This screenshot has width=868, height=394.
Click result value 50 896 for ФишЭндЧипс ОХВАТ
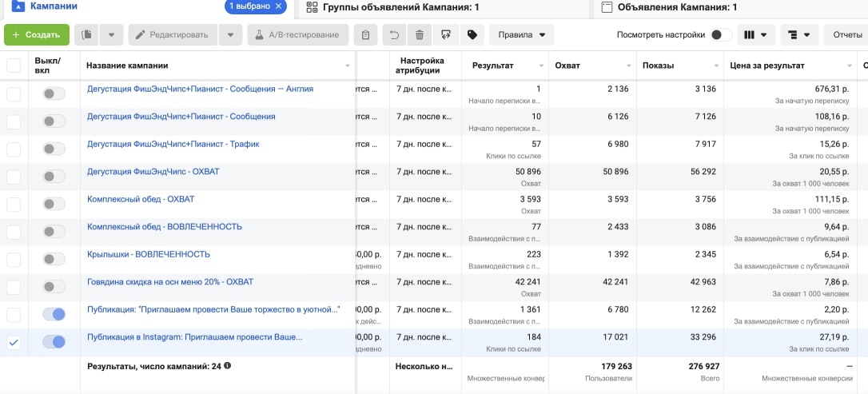point(528,172)
